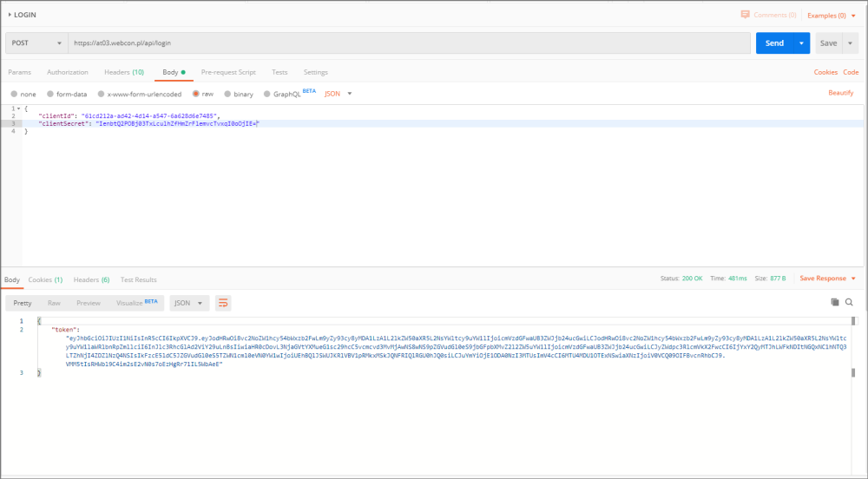
Task: Open the Code snippet link
Action: point(851,72)
